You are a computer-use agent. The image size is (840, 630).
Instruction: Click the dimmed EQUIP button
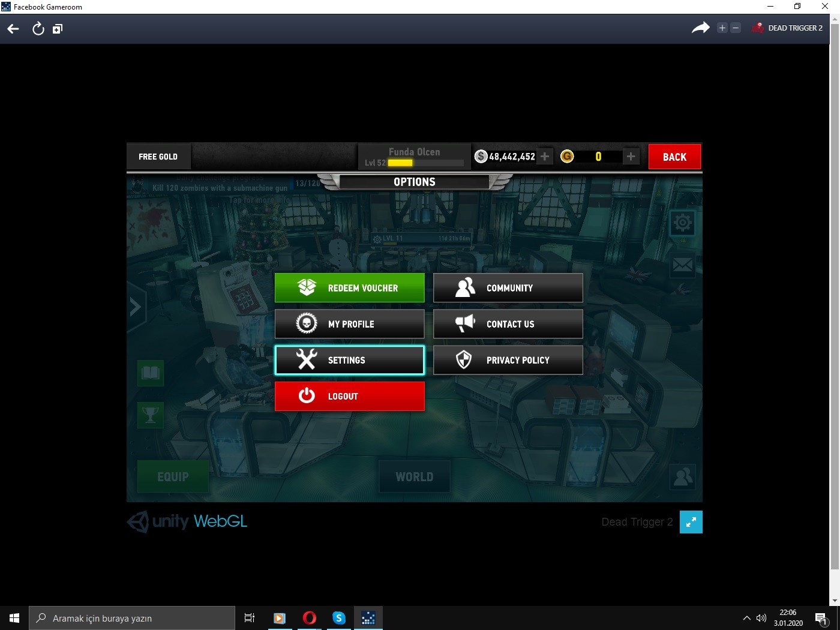(173, 477)
